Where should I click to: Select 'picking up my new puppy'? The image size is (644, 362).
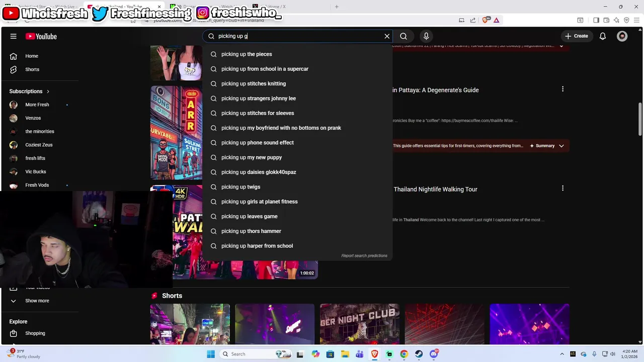[x=297, y=157]
